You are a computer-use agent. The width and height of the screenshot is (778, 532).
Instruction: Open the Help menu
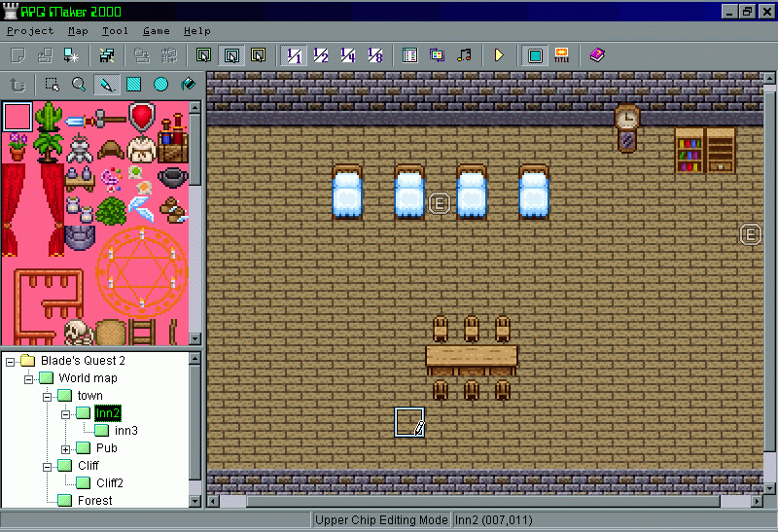click(x=197, y=31)
